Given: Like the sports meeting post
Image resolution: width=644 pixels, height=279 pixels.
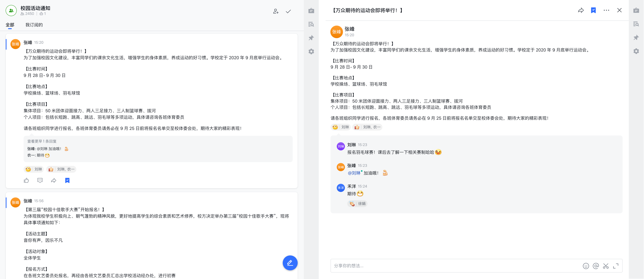Looking at the screenshot, I should click(27, 180).
